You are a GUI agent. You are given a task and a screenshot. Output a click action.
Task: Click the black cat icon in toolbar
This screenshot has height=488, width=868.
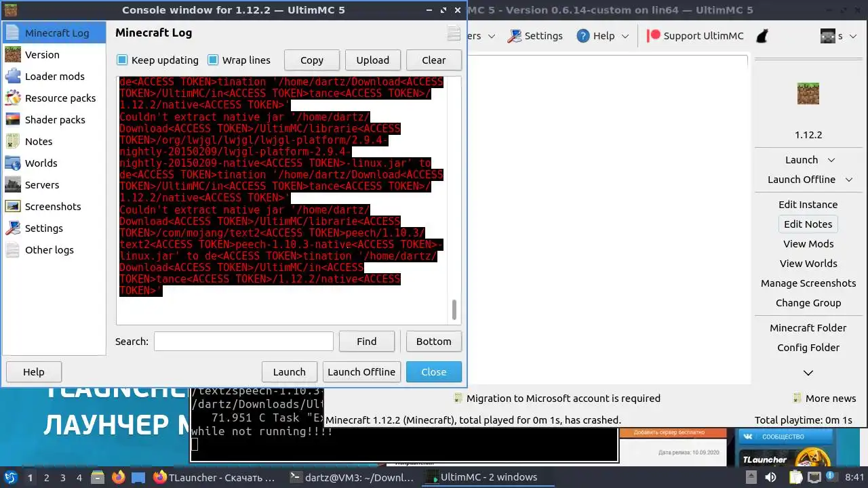click(762, 36)
